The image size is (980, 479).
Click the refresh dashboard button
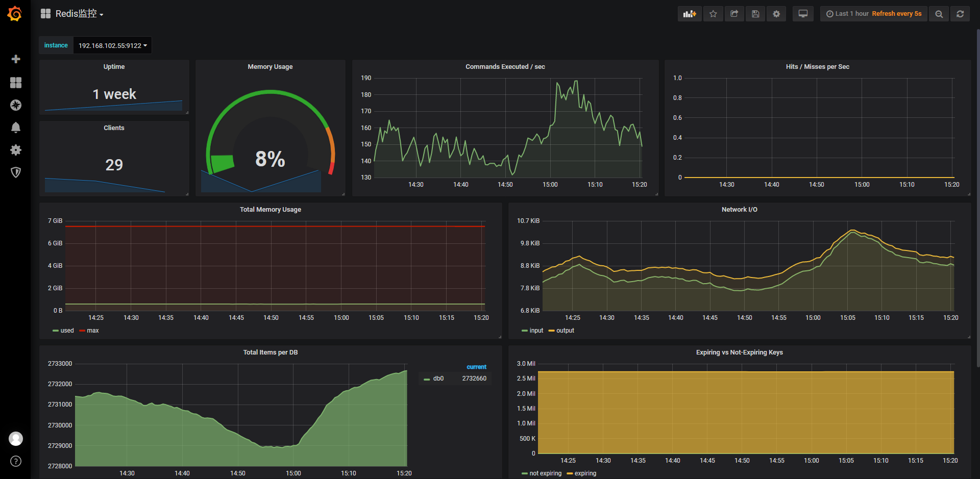[960, 14]
